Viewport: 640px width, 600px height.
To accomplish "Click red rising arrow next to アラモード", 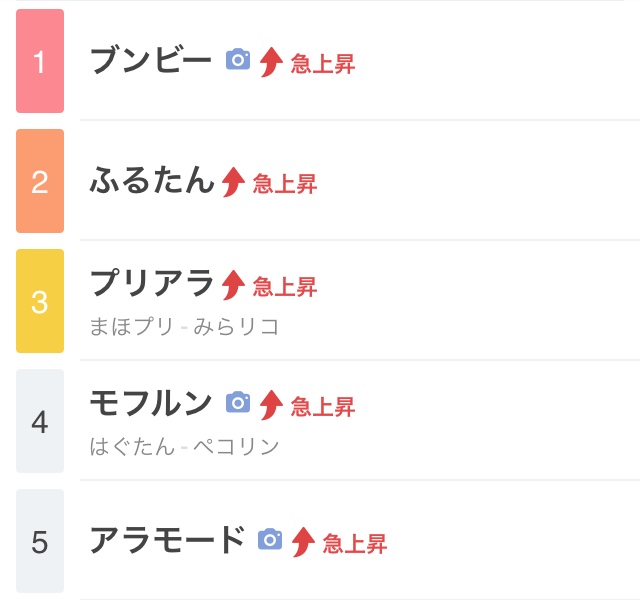I will 303,542.
